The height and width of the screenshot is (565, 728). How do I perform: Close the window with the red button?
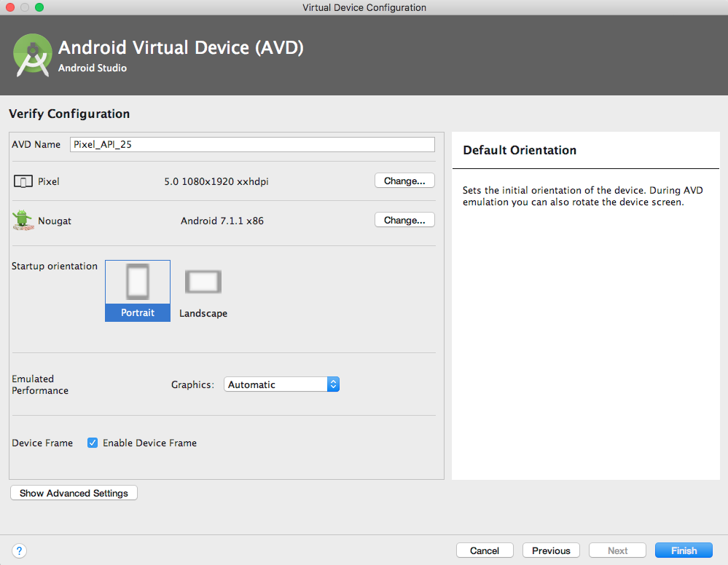[x=10, y=7]
